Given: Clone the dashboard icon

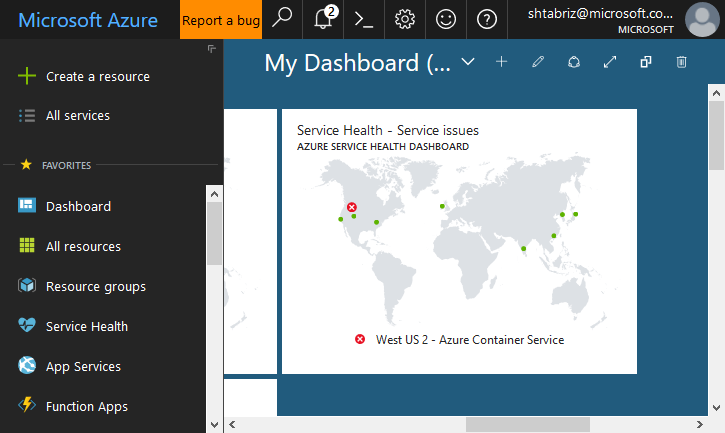Looking at the screenshot, I should [646, 62].
